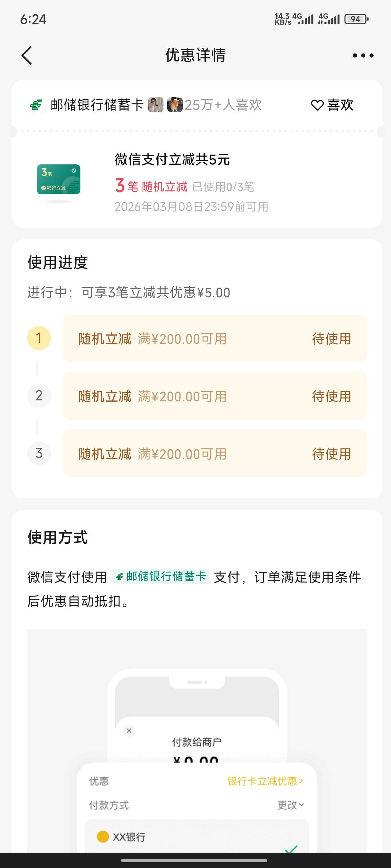Tap the back arrow icon
The height and width of the screenshot is (868, 391).
27,55
